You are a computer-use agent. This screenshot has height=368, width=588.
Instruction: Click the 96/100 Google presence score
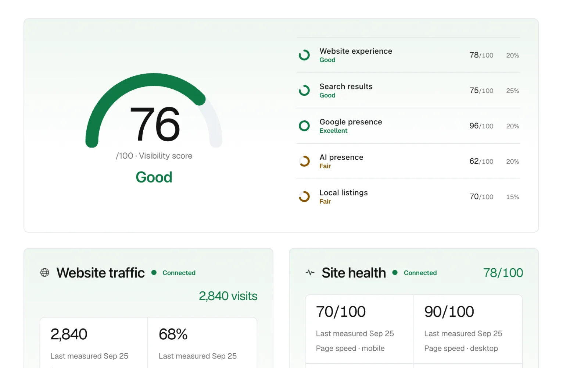point(481,126)
